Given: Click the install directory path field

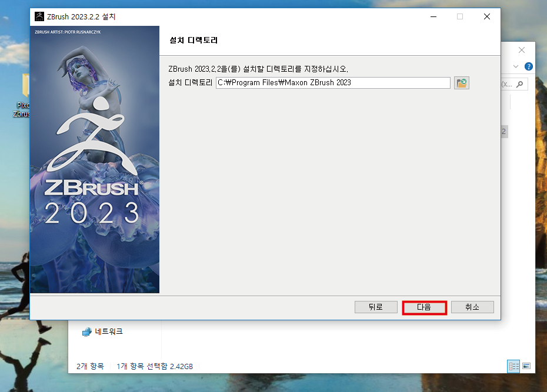Looking at the screenshot, I should [333, 83].
